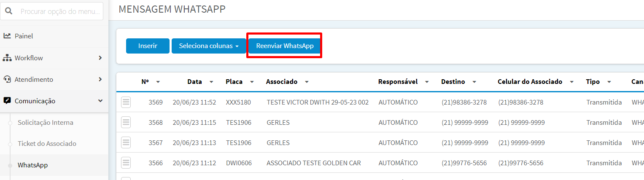This screenshot has height=180, width=644.
Task: Click Celular '(21) 99999-9999' in row 3568
Action: click(521, 122)
